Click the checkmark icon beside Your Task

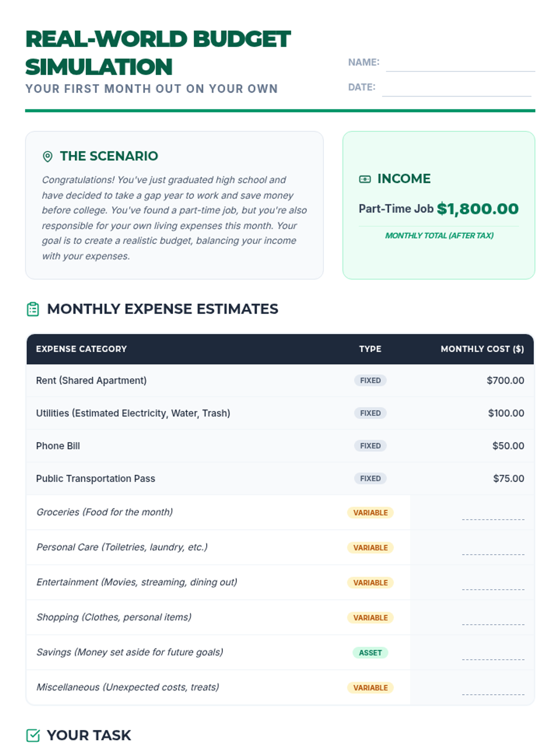pyautogui.click(x=33, y=735)
